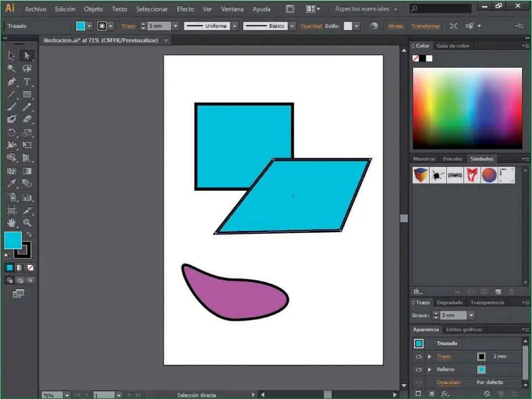Open the Objeto menu
532x399 pixels.
[93, 9]
